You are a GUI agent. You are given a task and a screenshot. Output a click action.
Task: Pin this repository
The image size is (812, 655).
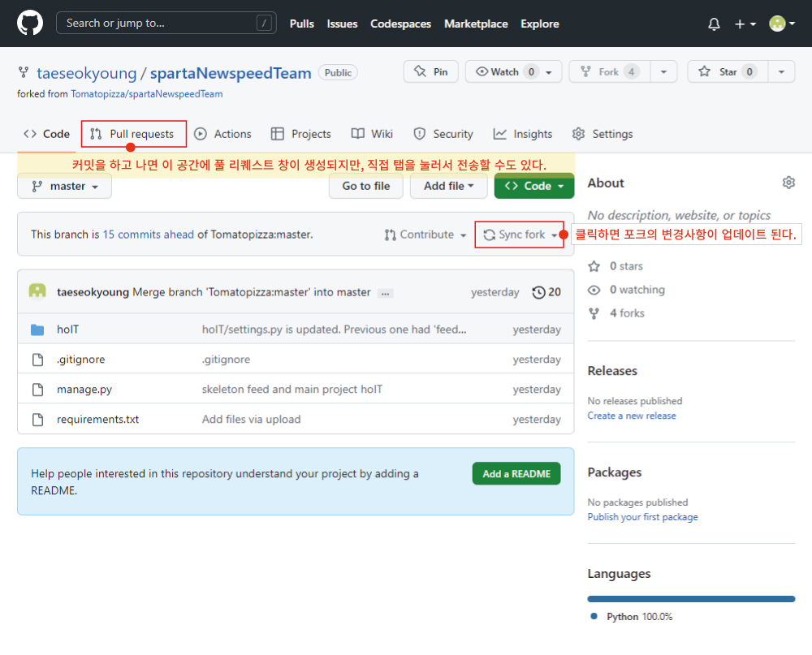coord(431,71)
